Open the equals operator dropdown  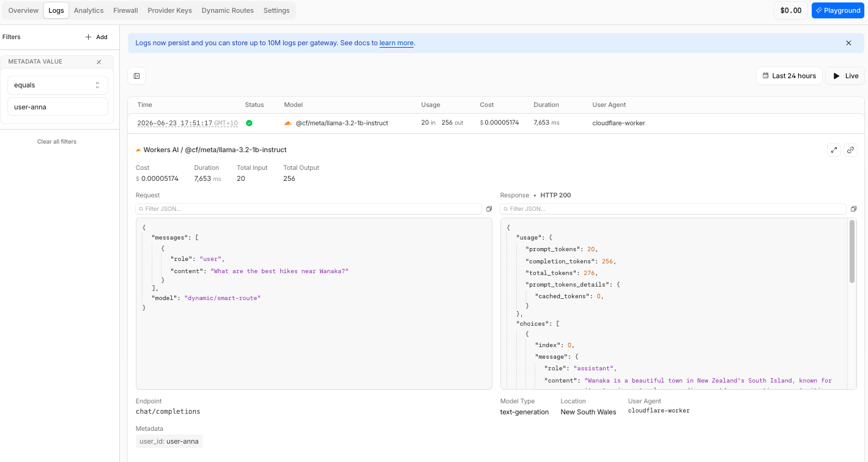pyautogui.click(x=57, y=85)
